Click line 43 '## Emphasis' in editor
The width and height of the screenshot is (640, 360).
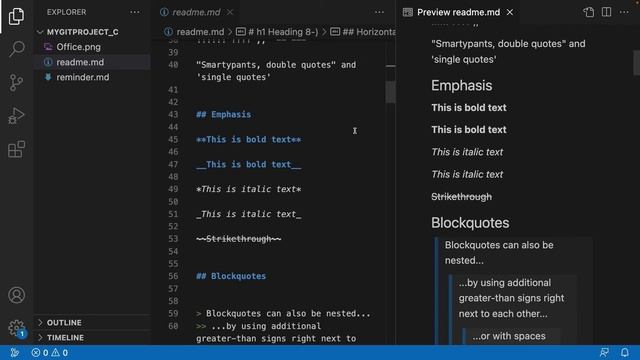pyautogui.click(x=223, y=115)
